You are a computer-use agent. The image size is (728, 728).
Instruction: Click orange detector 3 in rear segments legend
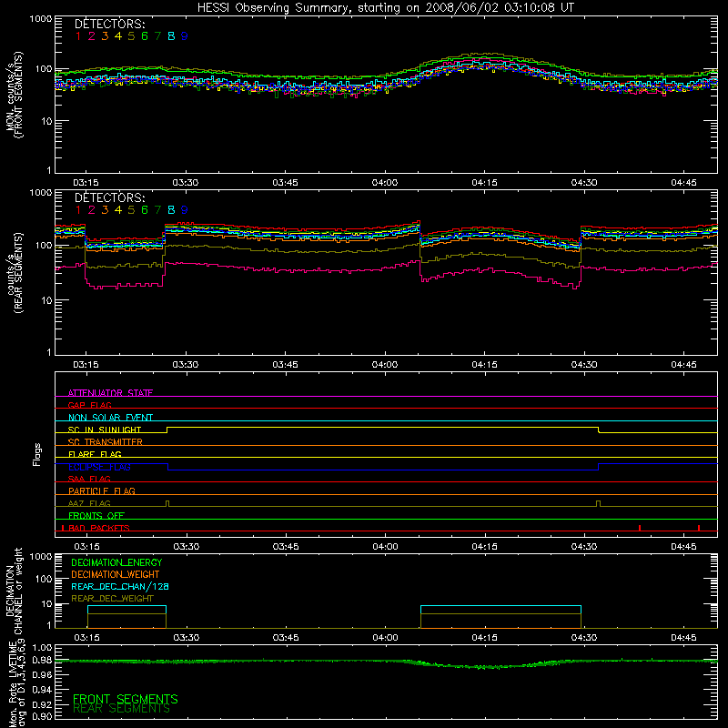[105, 210]
